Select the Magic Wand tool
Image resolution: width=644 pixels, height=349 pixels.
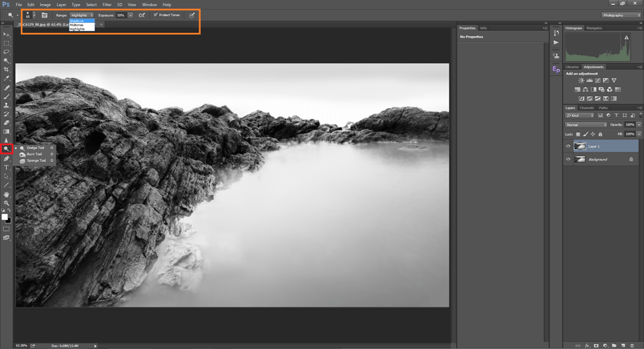tap(6, 61)
